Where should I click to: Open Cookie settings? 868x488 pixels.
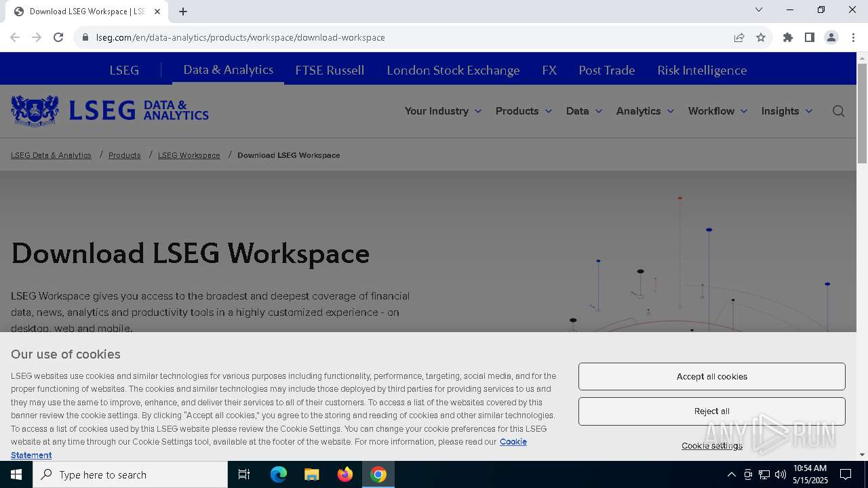tap(712, 445)
